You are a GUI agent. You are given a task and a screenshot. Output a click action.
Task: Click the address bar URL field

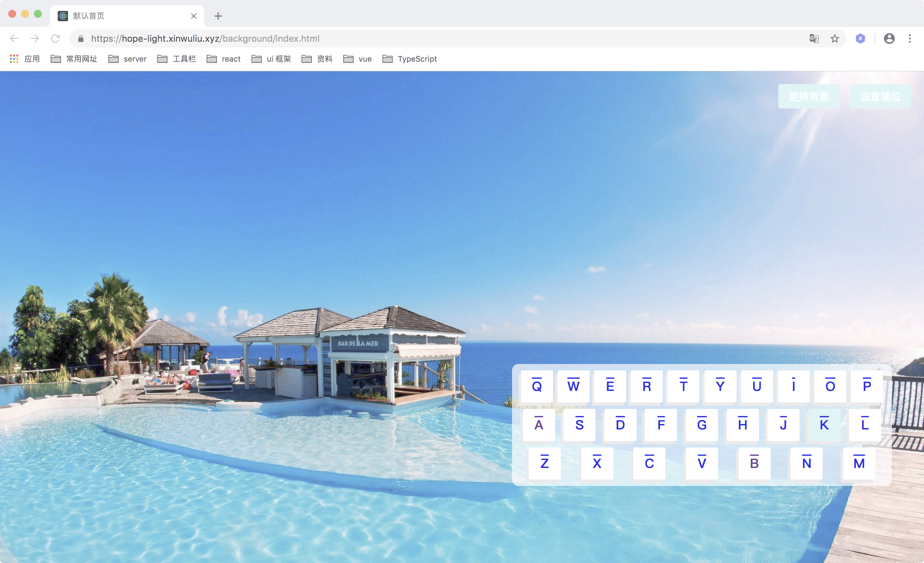(x=413, y=39)
